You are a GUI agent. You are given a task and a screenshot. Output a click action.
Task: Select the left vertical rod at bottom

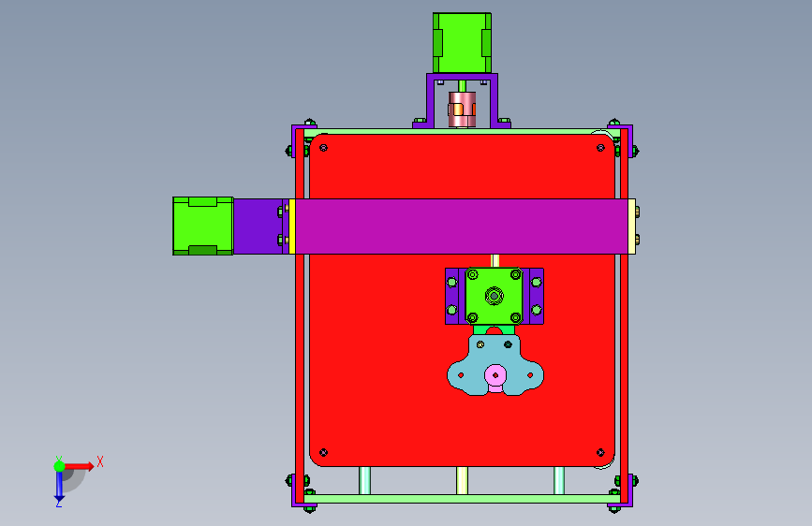coord(364,480)
